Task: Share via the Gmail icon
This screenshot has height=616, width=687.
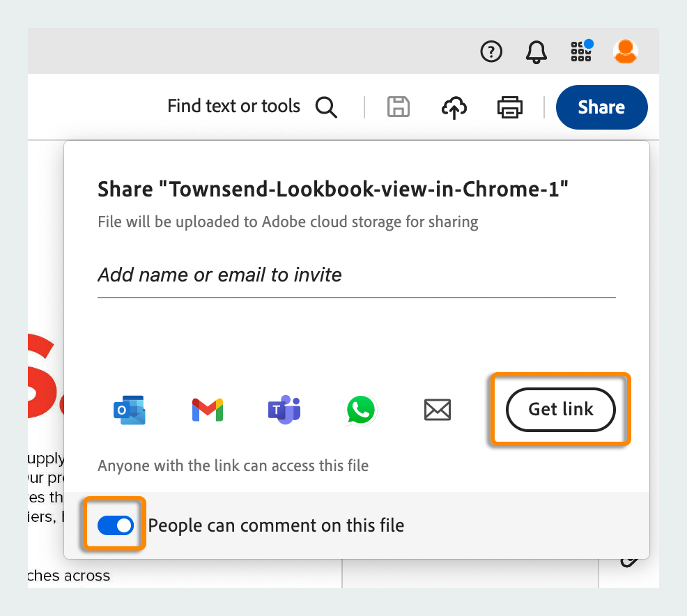Action: click(207, 410)
